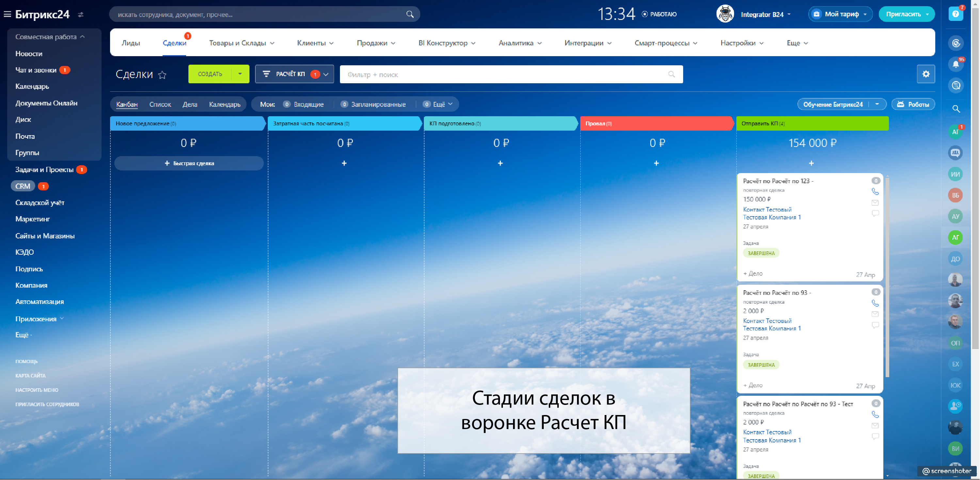
Task: Click the help question mark icon
Action: point(955,14)
